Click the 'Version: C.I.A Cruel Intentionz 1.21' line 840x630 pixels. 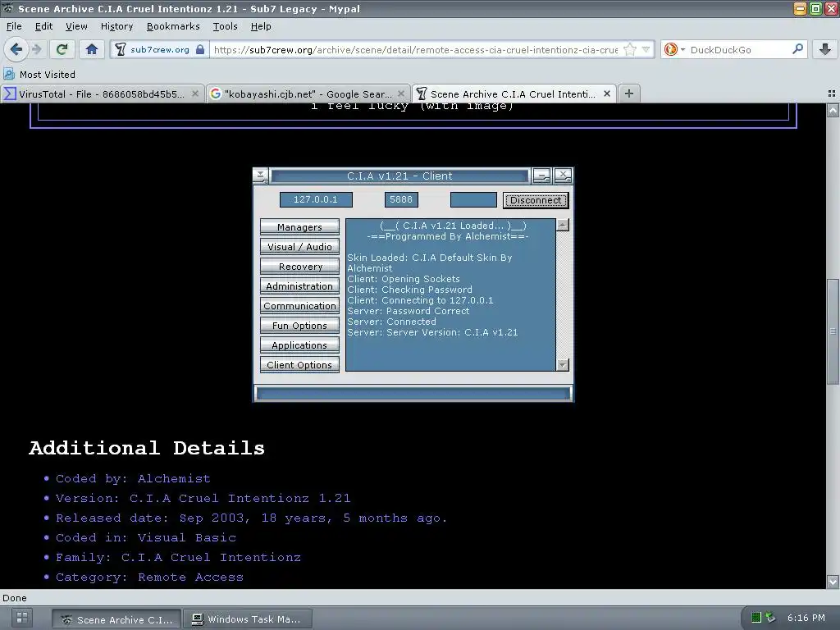pyautogui.click(x=203, y=499)
